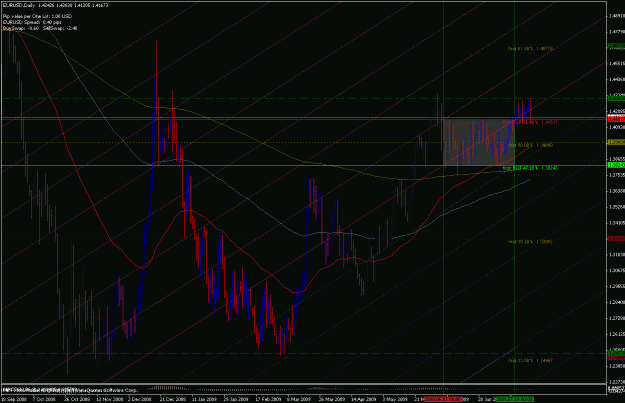Click the '2 Dec 2008' date on time axis

pos(140,399)
